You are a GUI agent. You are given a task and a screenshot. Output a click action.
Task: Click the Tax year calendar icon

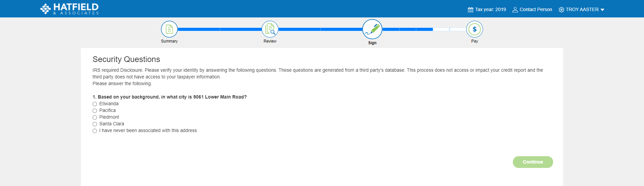(471, 10)
